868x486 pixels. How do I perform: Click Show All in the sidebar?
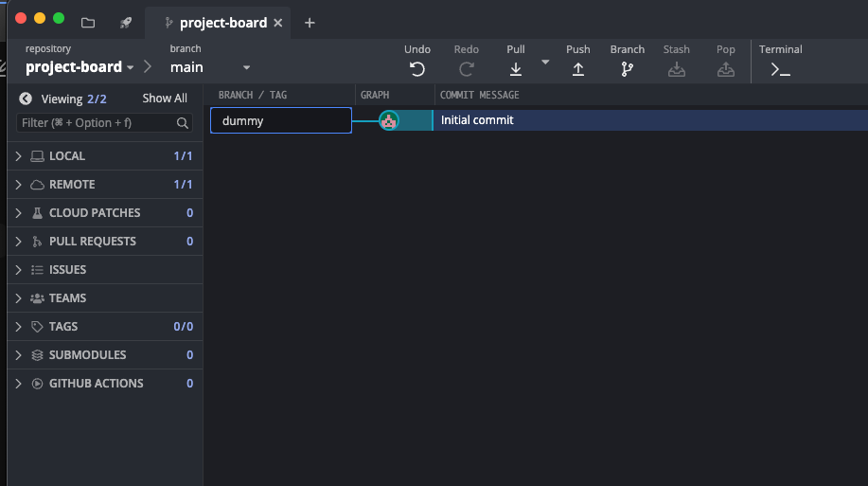point(165,99)
